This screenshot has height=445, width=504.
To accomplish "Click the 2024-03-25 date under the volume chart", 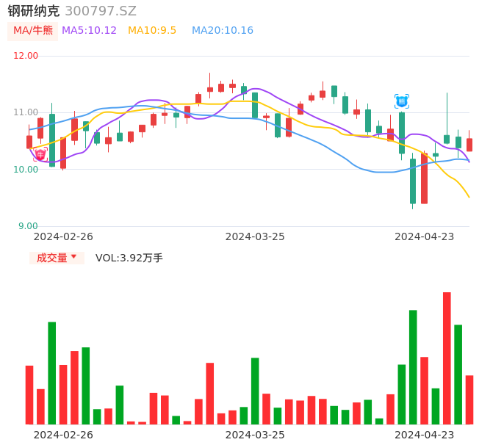I will (255, 435).
